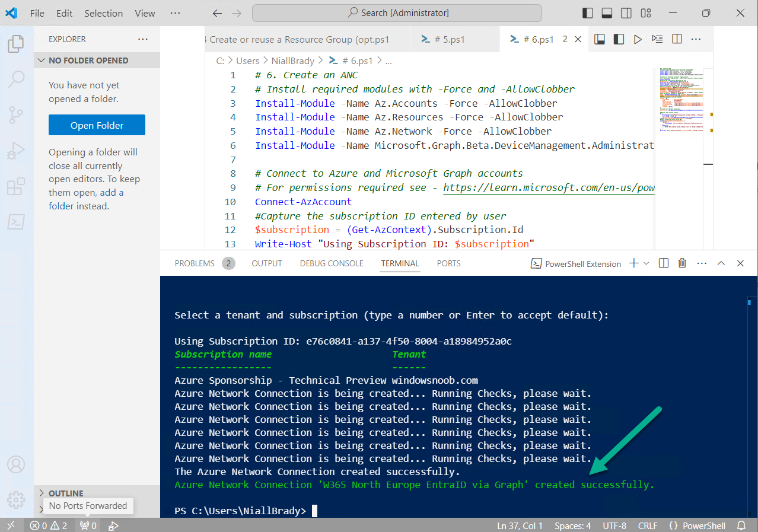758x532 pixels.
Task: Run selection using the play-lines icon
Action: pyautogui.click(x=657, y=39)
